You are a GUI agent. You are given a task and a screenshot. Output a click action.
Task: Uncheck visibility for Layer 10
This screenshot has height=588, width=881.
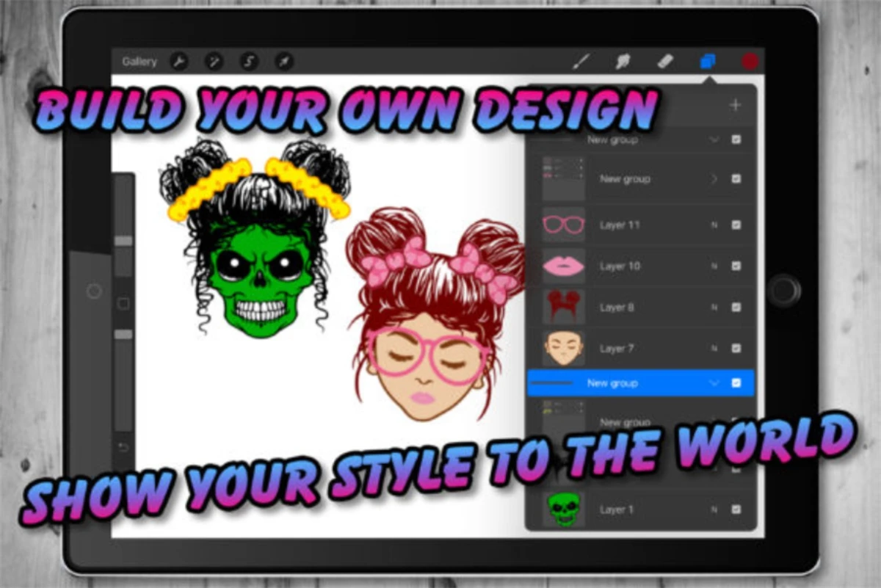coord(736,266)
